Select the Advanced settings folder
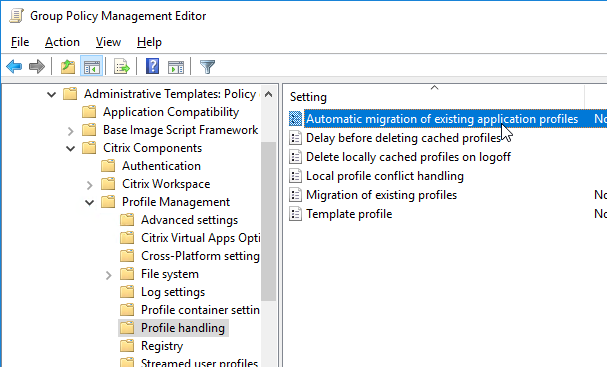 189,220
